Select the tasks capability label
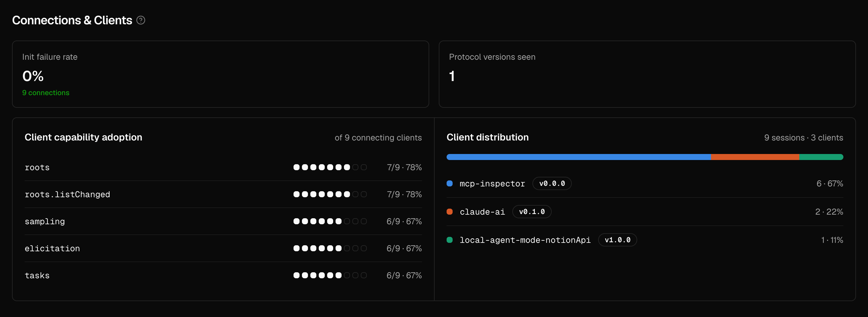This screenshot has width=868, height=317. coord(37,276)
